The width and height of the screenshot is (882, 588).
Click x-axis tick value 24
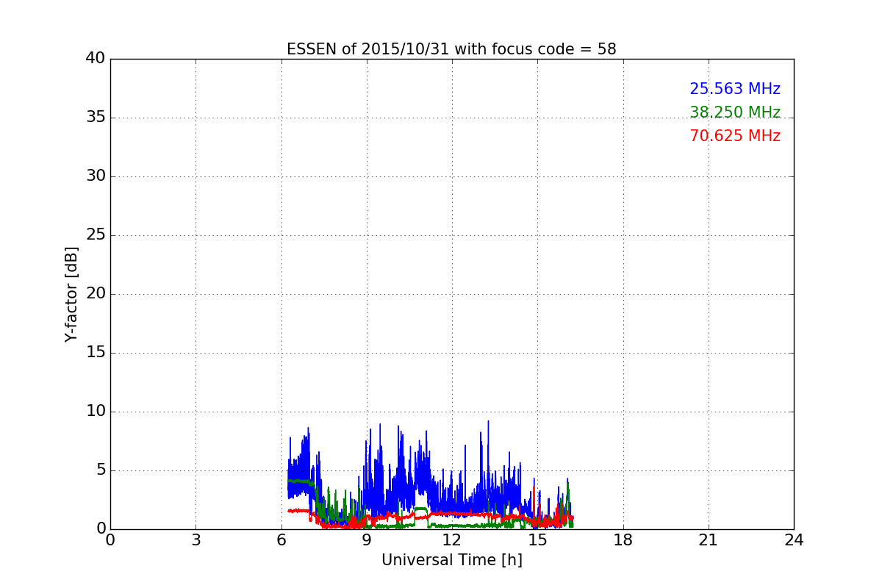[794, 539]
